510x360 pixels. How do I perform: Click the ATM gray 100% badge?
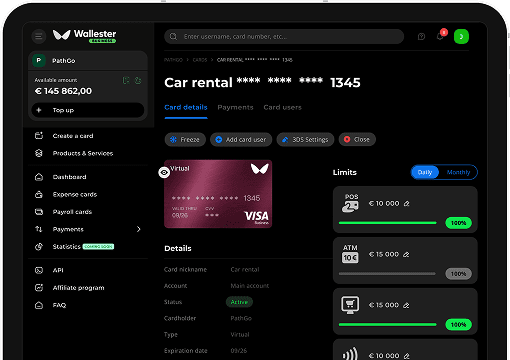pyautogui.click(x=459, y=274)
